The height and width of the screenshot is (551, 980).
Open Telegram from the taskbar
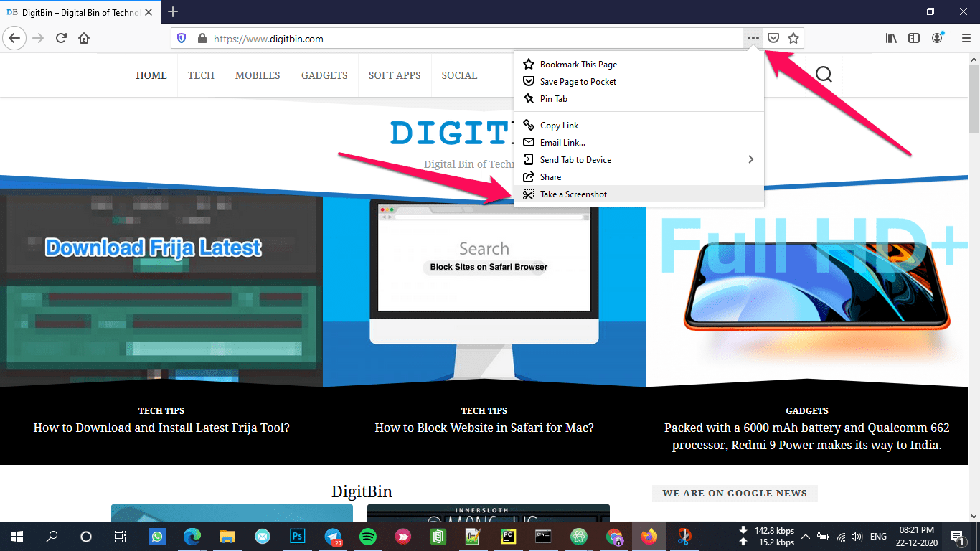pyautogui.click(x=333, y=537)
